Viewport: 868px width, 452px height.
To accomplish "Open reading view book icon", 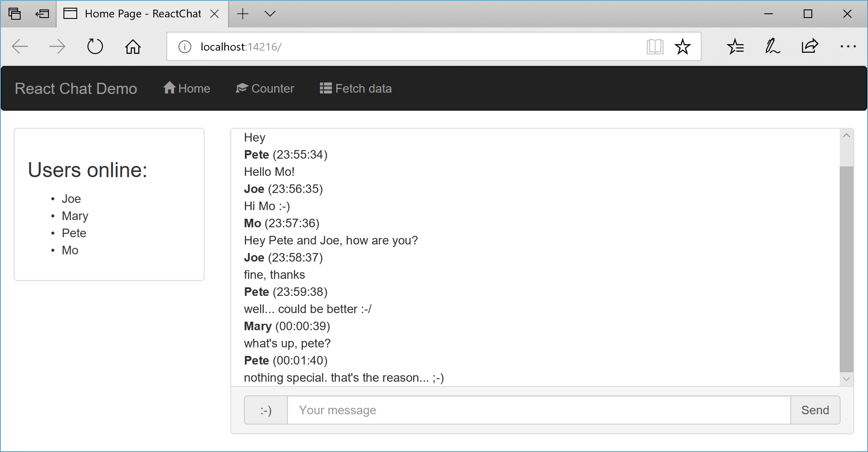I will (655, 46).
